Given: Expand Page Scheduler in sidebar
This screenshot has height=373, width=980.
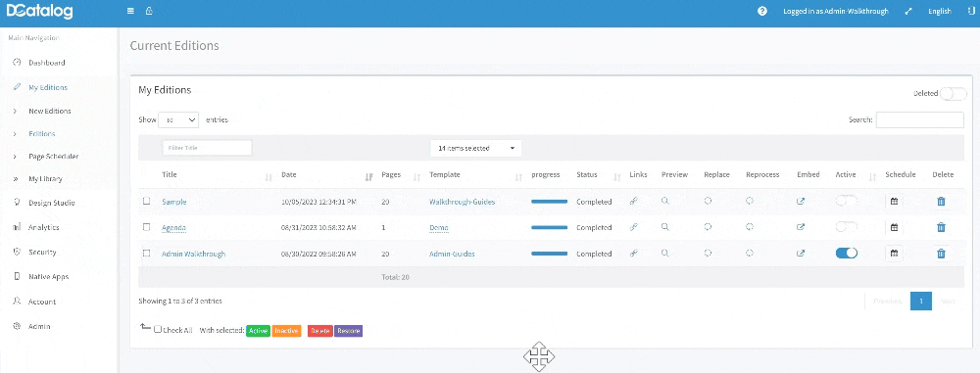Looking at the screenshot, I should pyautogui.click(x=54, y=157).
